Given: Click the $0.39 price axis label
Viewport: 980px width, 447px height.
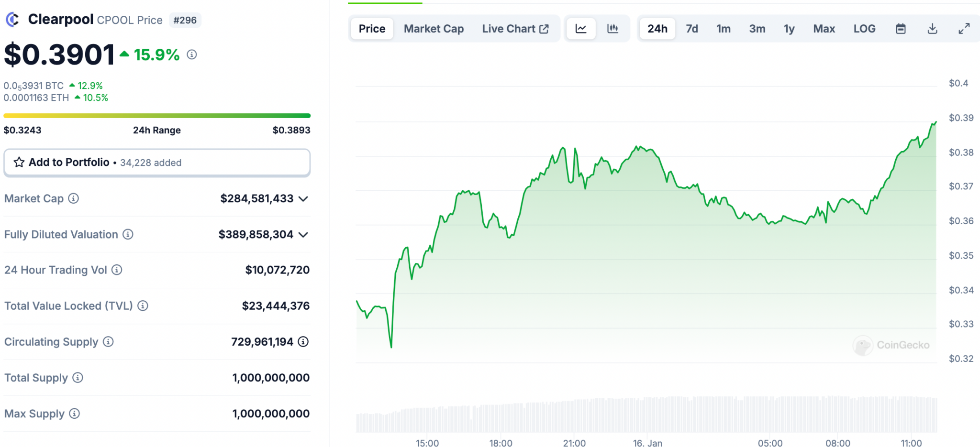Looking at the screenshot, I should [x=961, y=118].
